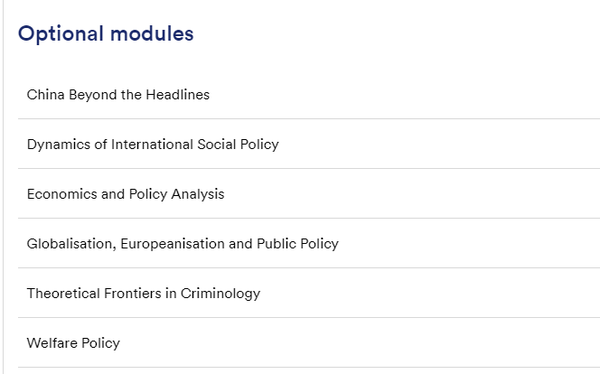Viewport: 600px width, 374px height.
Task: Click the word 'Criminology' in module list
Action: click(x=220, y=294)
